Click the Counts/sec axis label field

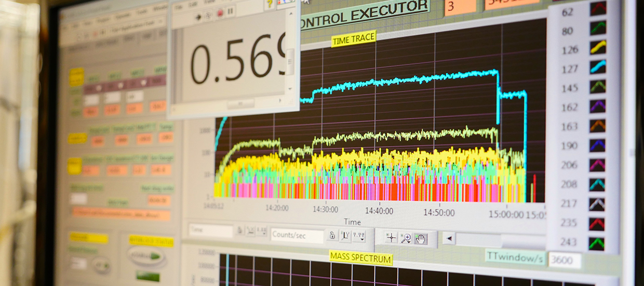tap(297, 235)
